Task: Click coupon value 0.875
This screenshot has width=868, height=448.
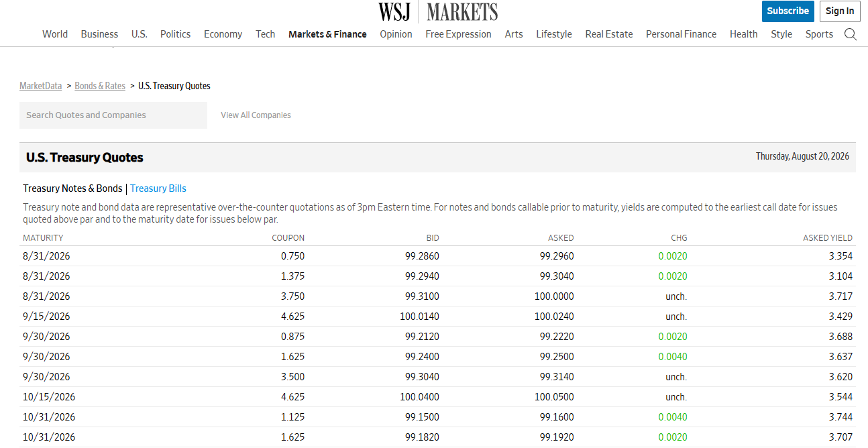Action: [x=292, y=337]
